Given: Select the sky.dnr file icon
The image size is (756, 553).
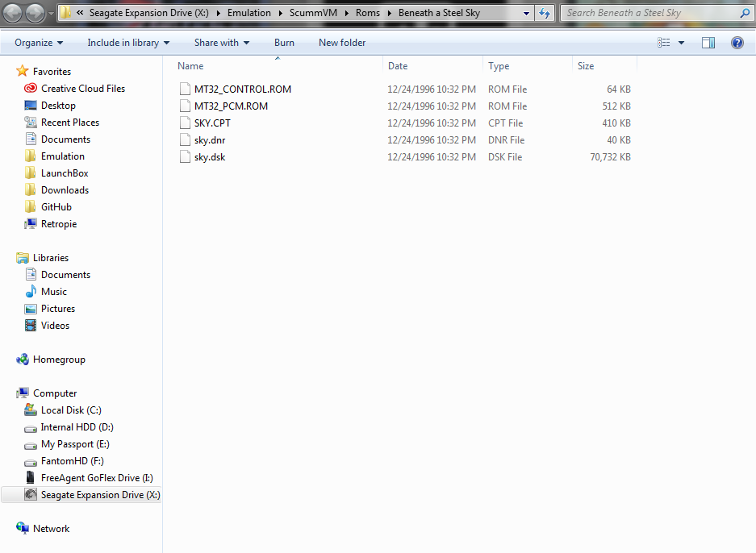Looking at the screenshot, I should (x=185, y=139).
